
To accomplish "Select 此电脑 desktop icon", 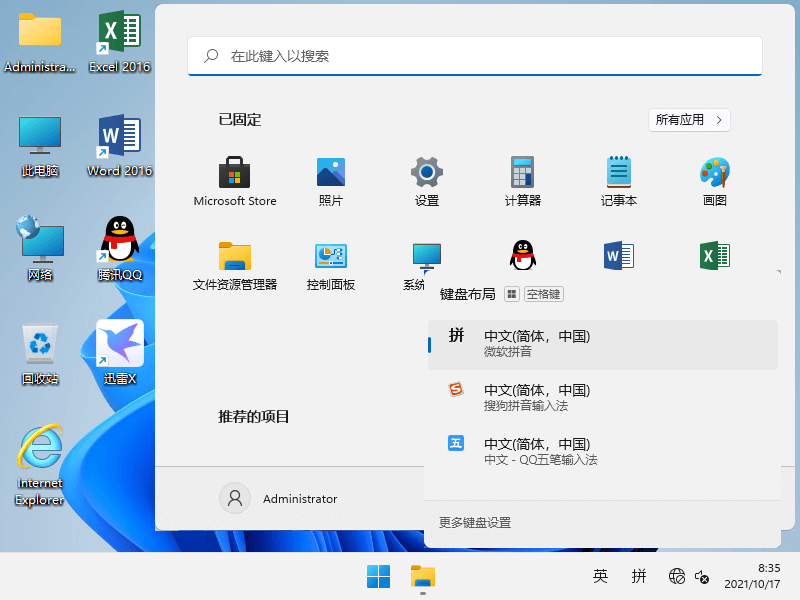I will pos(40,147).
